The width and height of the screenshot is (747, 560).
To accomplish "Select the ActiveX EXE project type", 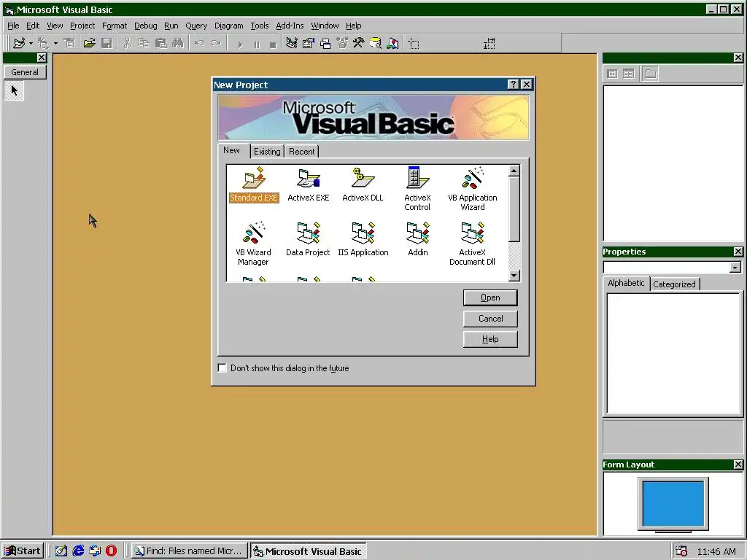I will coord(309,185).
